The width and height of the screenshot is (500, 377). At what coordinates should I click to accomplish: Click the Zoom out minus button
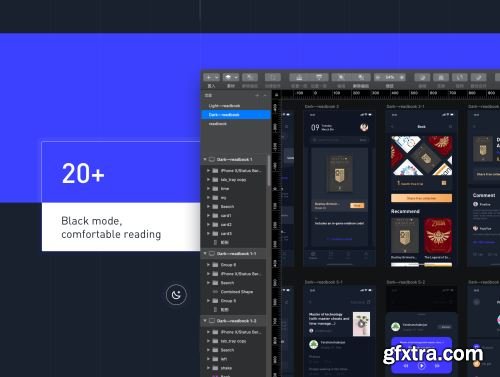[378, 77]
